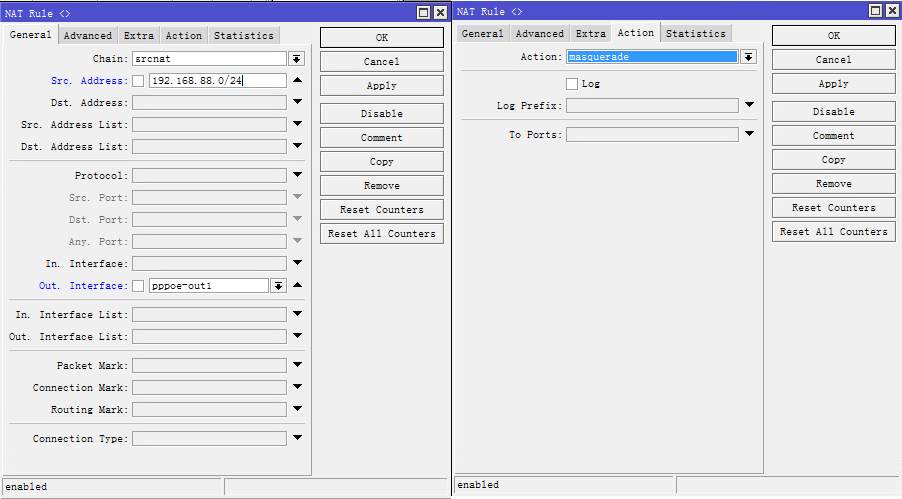Click Reset All Counters in left window

[381, 234]
